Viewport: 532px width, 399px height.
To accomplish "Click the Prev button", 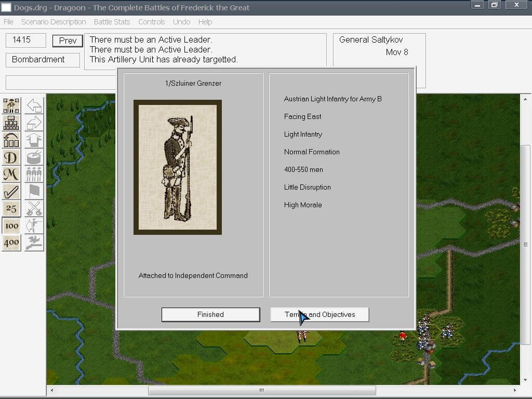I will point(68,41).
